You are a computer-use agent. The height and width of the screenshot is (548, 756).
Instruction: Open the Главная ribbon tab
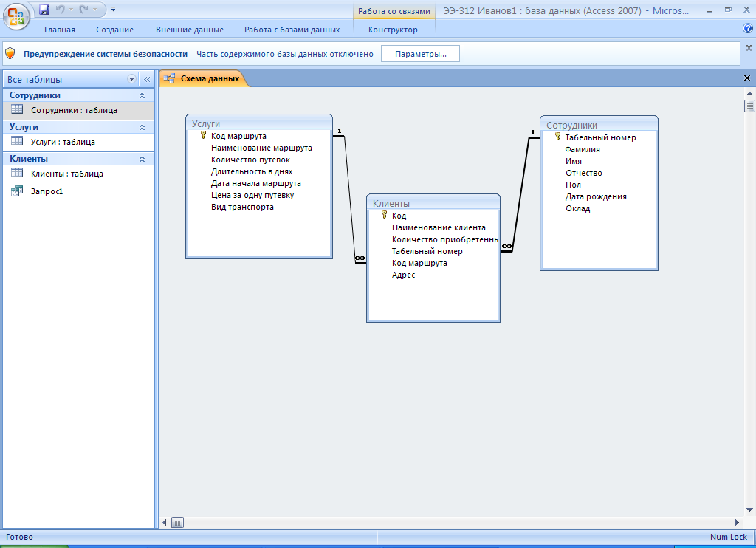(x=60, y=30)
